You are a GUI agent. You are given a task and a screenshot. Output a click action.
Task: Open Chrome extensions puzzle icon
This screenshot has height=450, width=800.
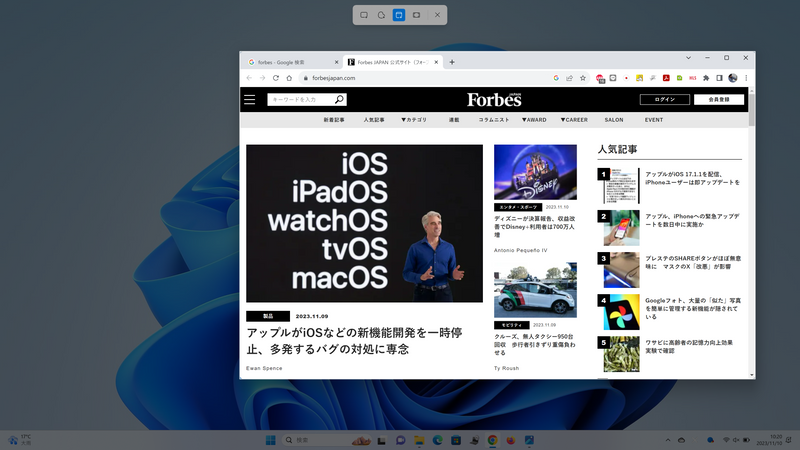(x=706, y=78)
